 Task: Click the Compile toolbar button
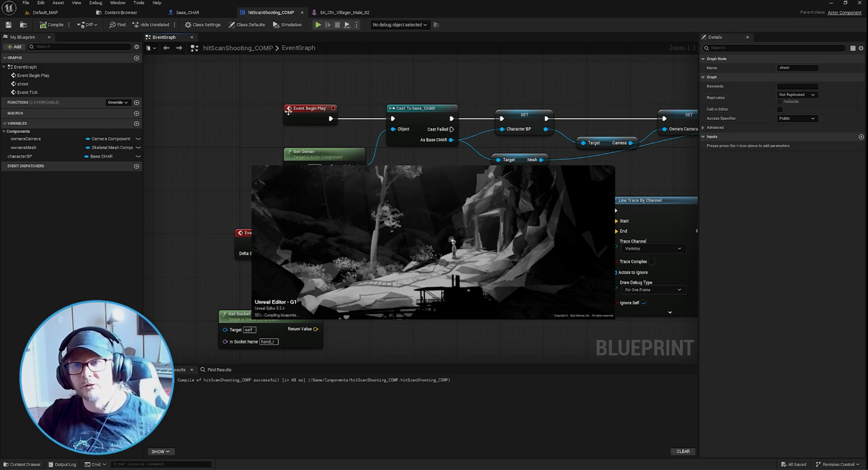(51, 25)
